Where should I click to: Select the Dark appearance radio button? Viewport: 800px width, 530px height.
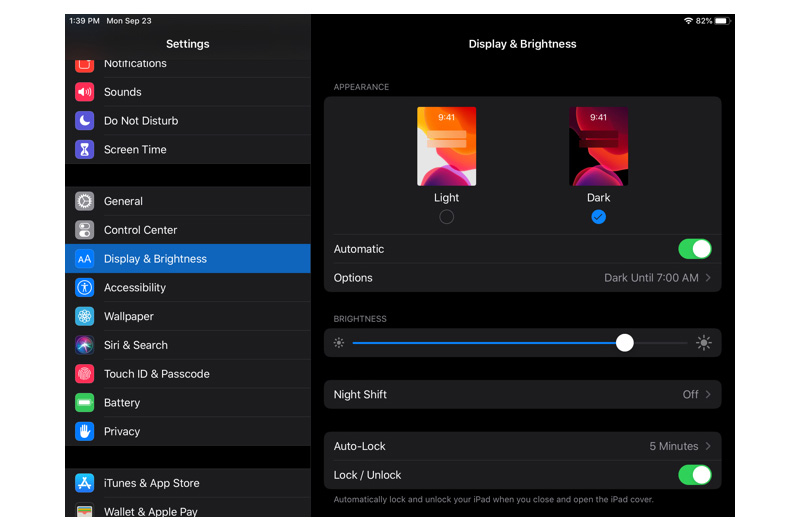coord(598,217)
